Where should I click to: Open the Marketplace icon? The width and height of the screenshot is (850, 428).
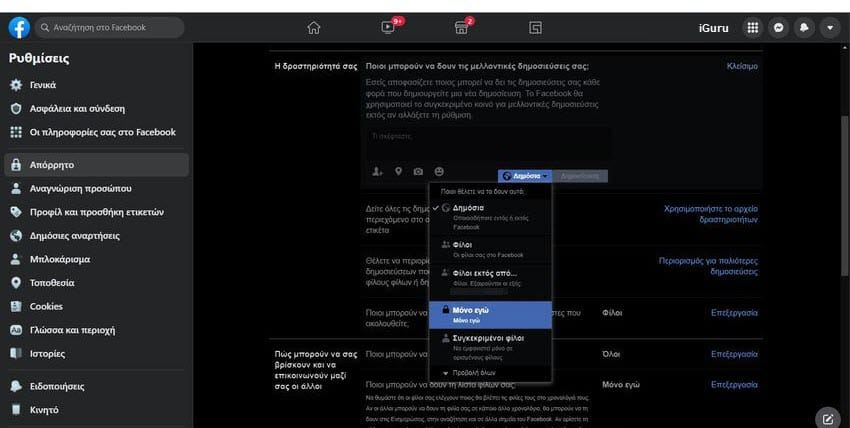tap(461, 28)
